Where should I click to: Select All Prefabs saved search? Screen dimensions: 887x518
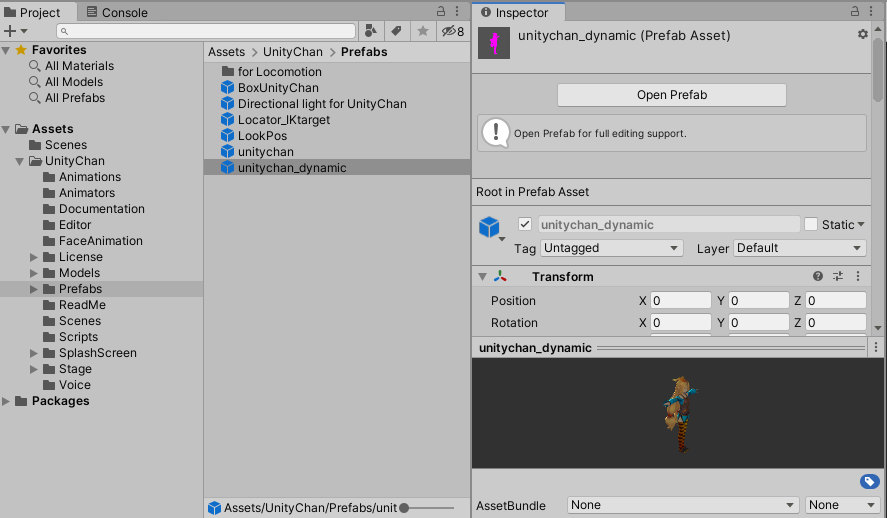75,98
